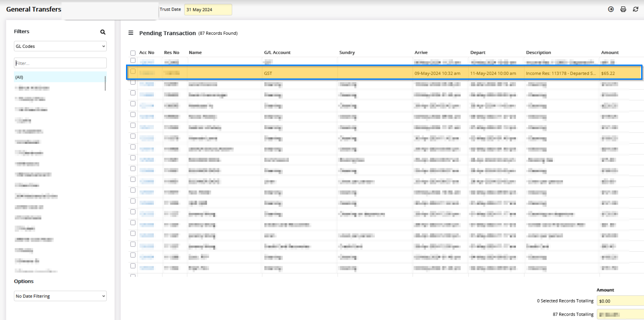Click the Refresh icon
644x320 pixels.
635,9
